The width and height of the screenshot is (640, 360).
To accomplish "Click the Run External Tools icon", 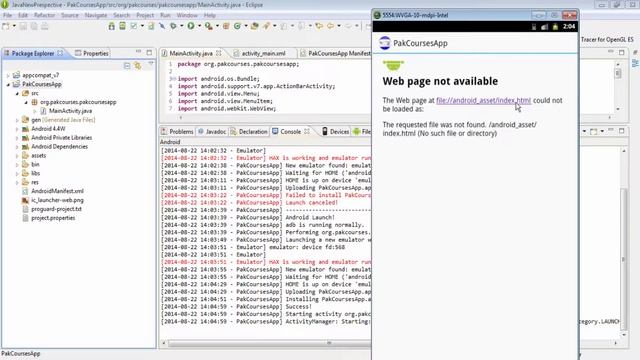I will tap(208, 26).
